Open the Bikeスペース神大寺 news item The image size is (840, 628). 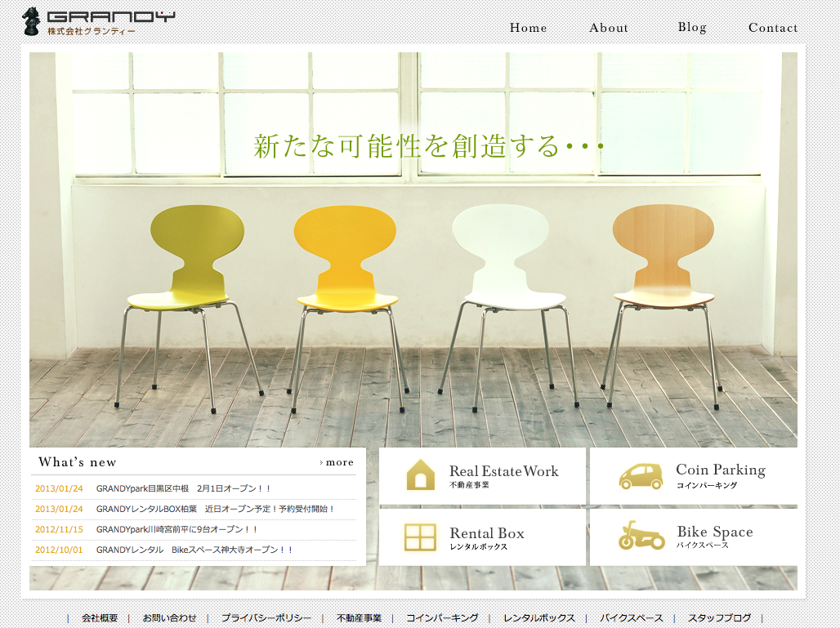click(194, 550)
